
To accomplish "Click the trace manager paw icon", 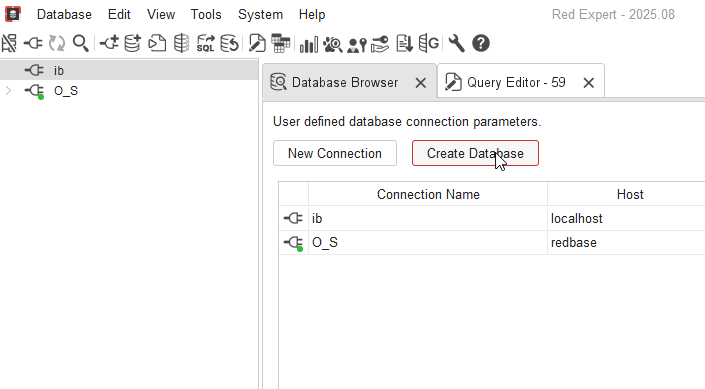I will pyautogui.click(x=333, y=44).
